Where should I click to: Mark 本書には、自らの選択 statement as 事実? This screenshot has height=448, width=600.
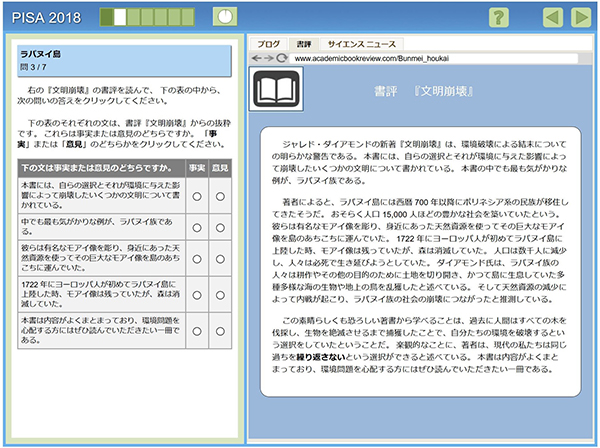pyautogui.click(x=197, y=196)
